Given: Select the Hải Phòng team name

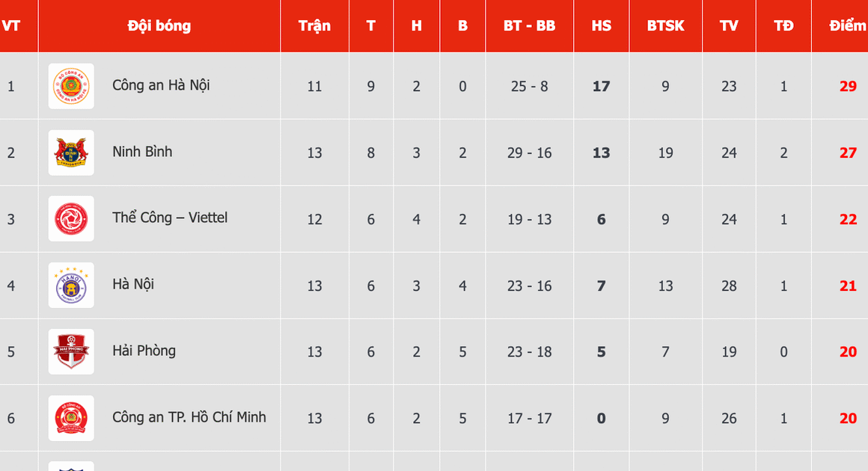Looking at the screenshot, I should [x=144, y=351].
